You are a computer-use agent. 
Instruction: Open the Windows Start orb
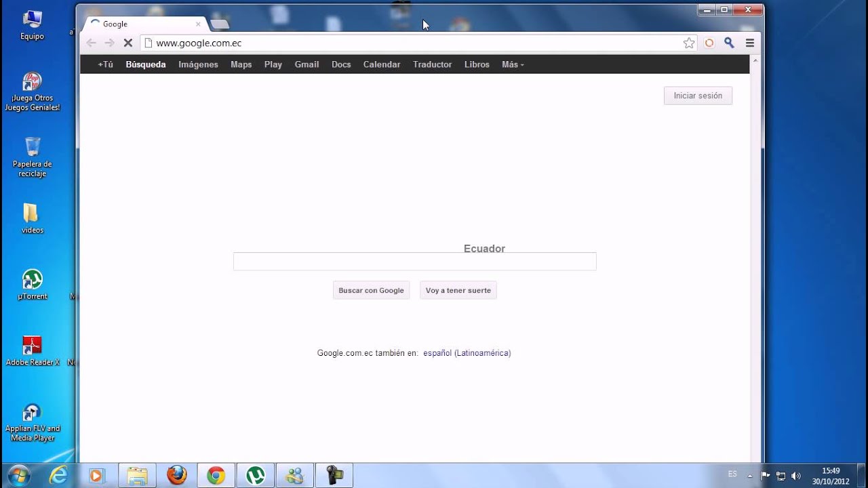[18, 475]
